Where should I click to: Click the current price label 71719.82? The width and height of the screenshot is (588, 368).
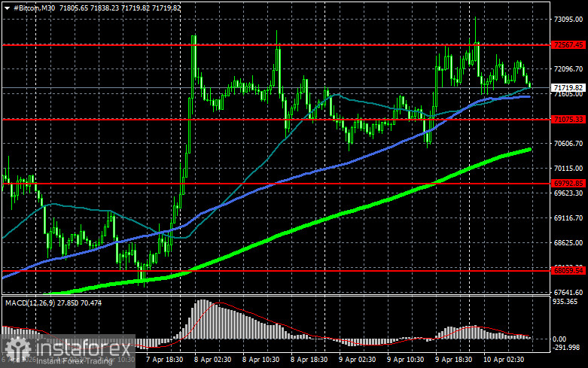[569, 88]
